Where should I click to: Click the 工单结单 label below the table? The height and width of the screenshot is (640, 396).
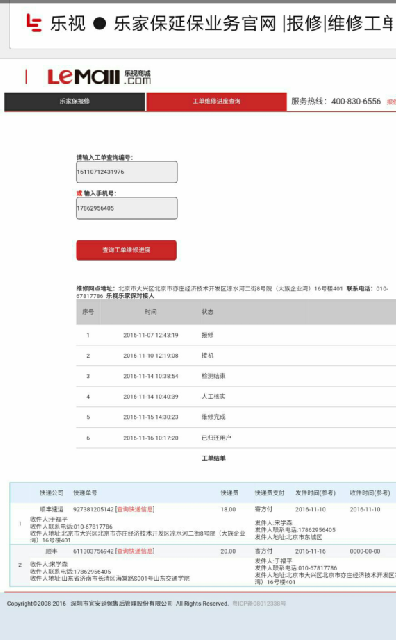(x=214, y=458)
